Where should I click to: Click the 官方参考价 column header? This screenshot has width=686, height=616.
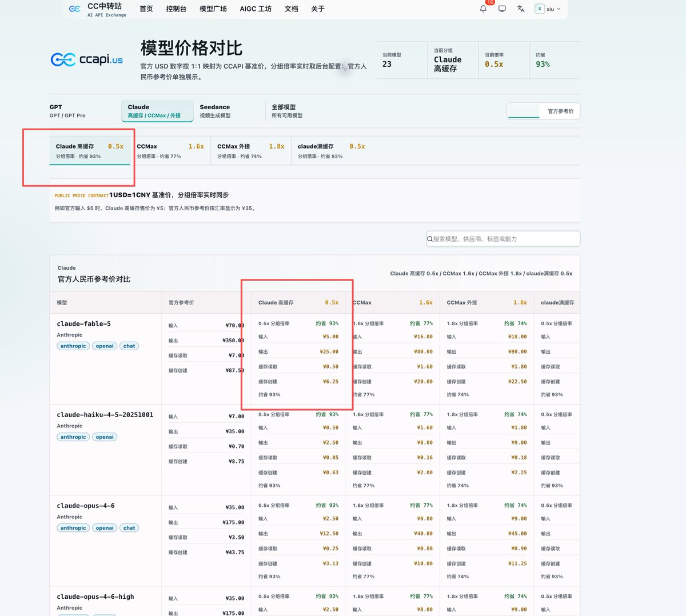click(x=181, y=302)
